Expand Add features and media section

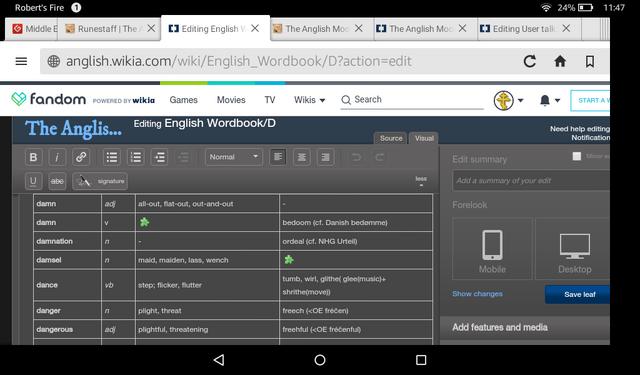(x=525, y=327)
